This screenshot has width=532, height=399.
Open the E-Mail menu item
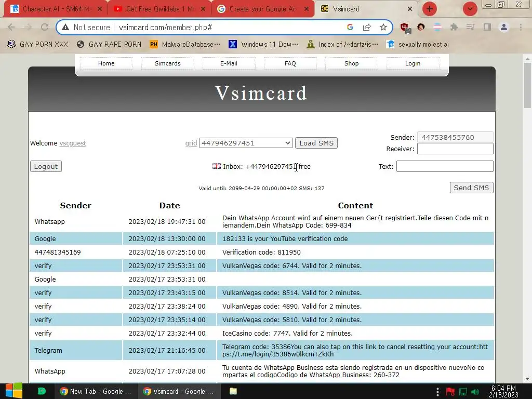click(x=229, y=63)
